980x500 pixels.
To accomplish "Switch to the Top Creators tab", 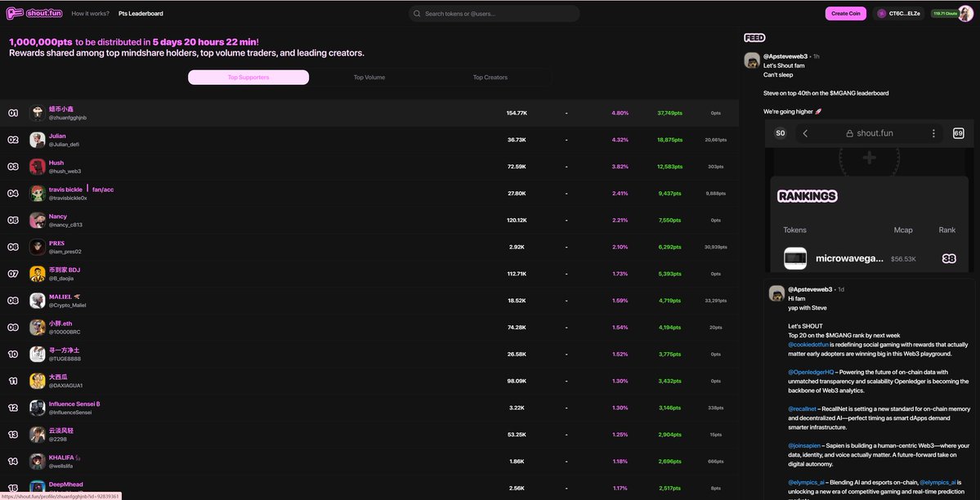I will tap(490, 78).
